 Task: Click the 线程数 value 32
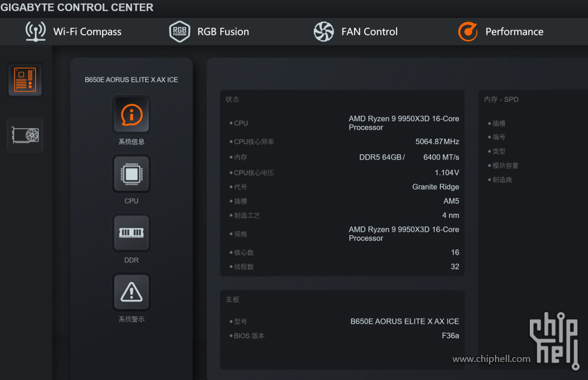pos(455,267)
